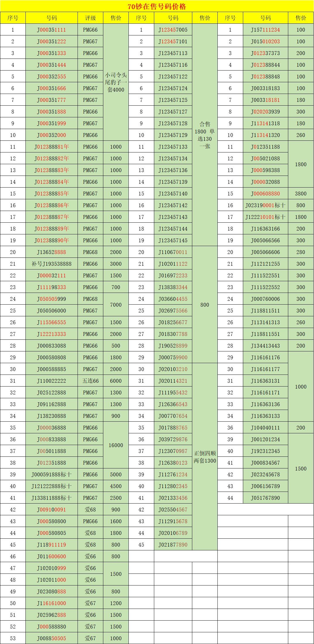The height and width of the screenshot is (644, 314).
Task: Click the cell J123457005
Action: point(173,30)
